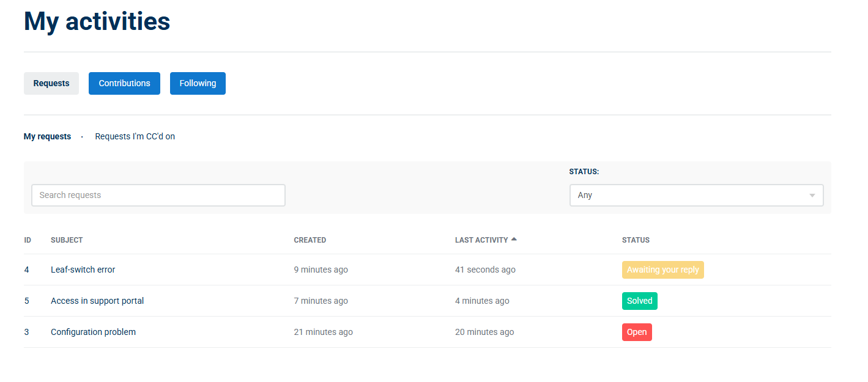868x382 pixels.
Task: Expand the Status dropdown showing Any
Action: pos(696,195)
